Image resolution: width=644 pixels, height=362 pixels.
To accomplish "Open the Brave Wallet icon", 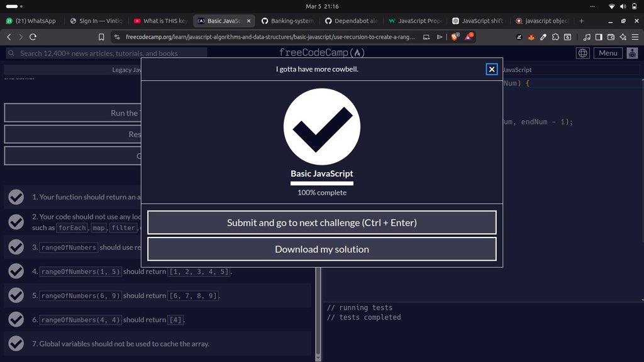I will pyautogui.click(x=611, y=37).
